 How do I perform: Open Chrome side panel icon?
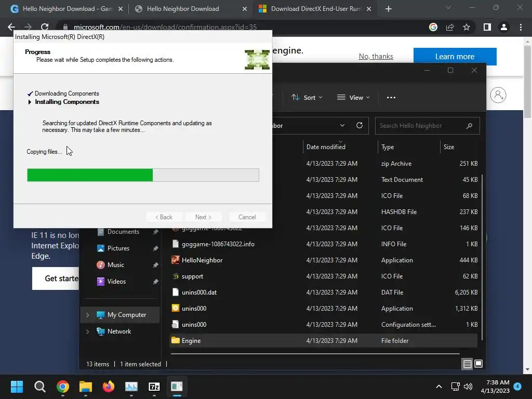pyautogui.click(x=487, y=27)
